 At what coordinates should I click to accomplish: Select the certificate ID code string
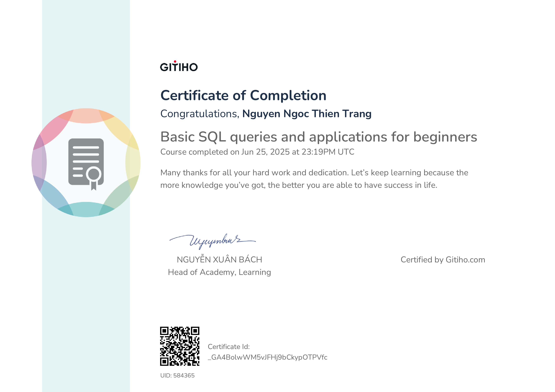click(267, 357)
